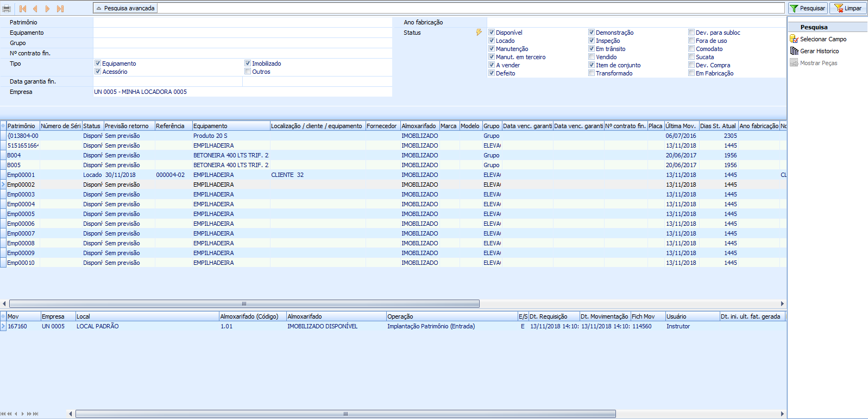This screenshot has height=419, width=868.
Task: Collapse the Pesquisa avançada panel
Action: 125,8
